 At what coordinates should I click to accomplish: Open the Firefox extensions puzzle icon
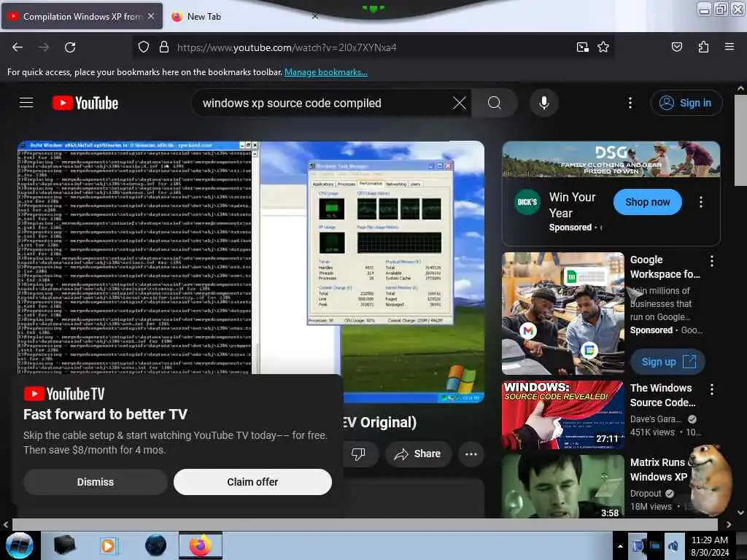703,47
